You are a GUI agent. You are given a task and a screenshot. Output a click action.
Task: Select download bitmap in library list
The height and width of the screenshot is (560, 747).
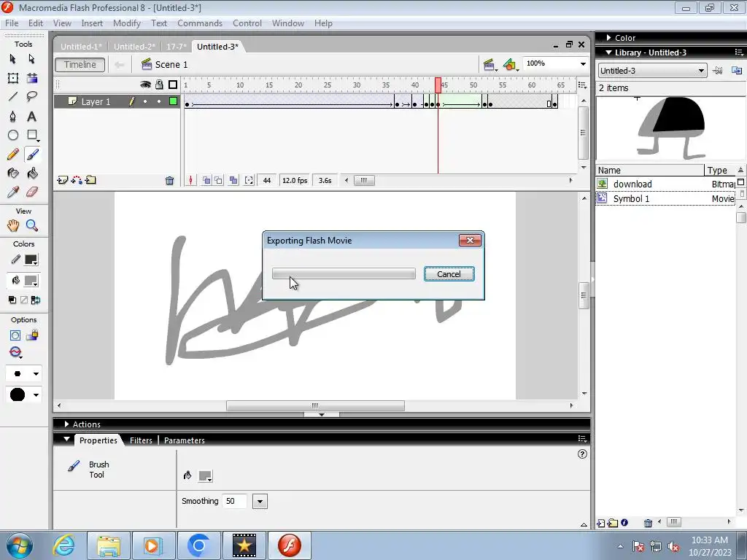pos(665,184)
